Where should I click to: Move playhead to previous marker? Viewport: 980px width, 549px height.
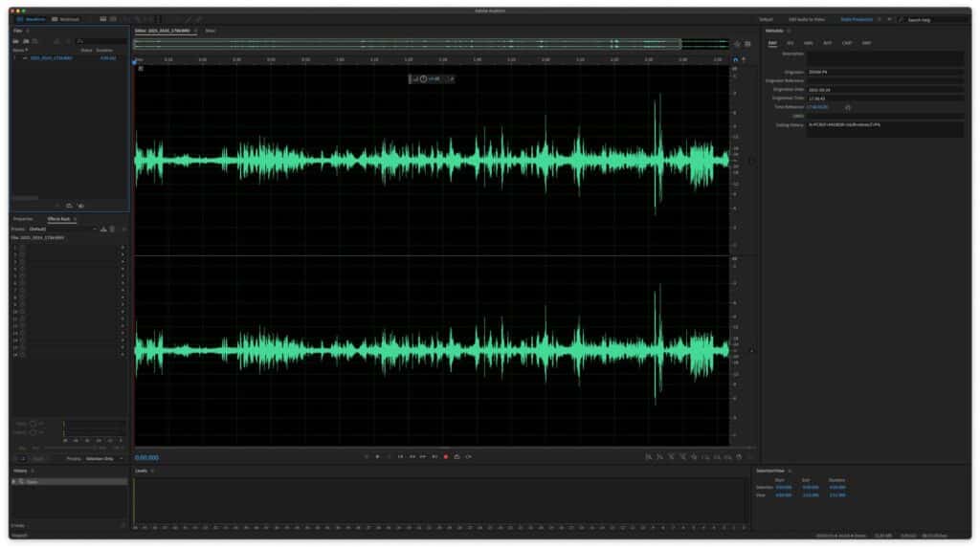401,456
